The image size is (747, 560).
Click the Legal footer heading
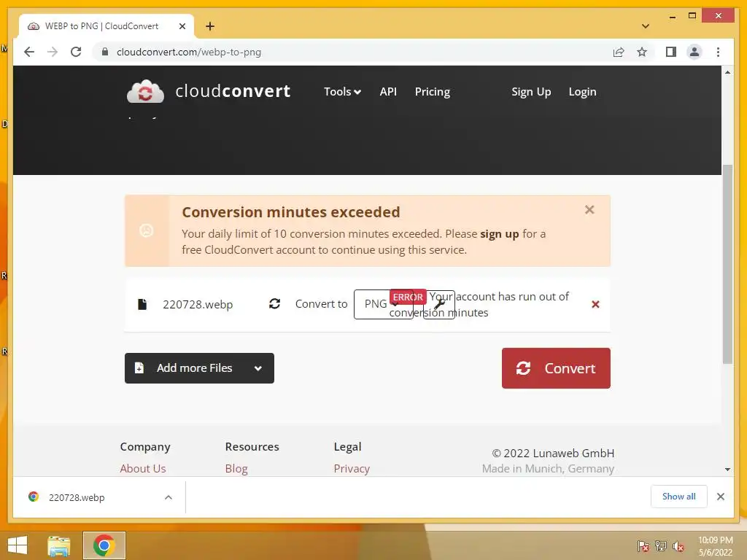click(x=347, y=447)
